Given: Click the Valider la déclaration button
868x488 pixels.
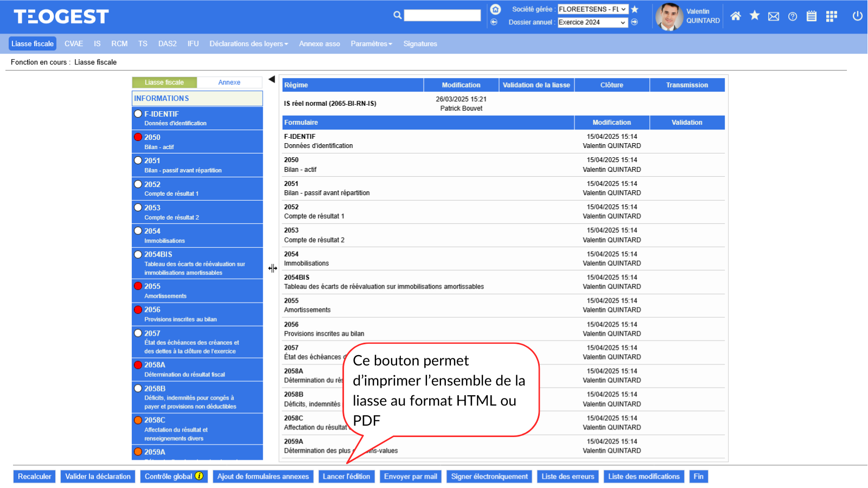Looking at the screenshot, I should (x=98, y=477).
